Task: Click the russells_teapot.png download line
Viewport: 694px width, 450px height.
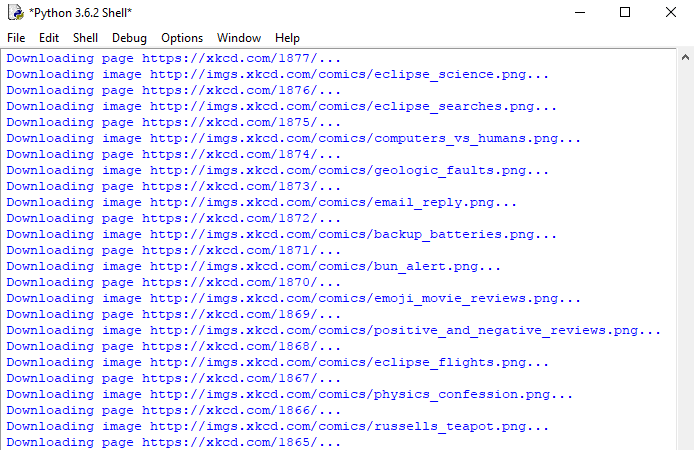Action: coord(278,427)
